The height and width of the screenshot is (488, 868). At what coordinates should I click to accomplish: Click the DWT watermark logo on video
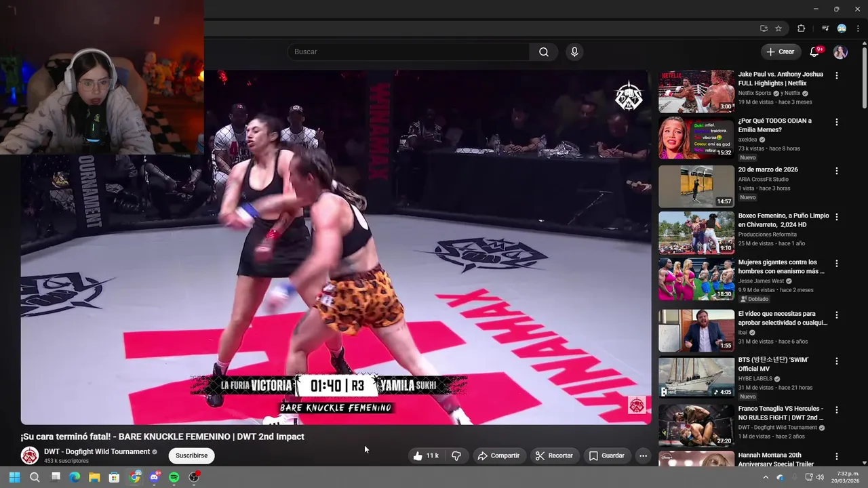[x=636, y=405]
